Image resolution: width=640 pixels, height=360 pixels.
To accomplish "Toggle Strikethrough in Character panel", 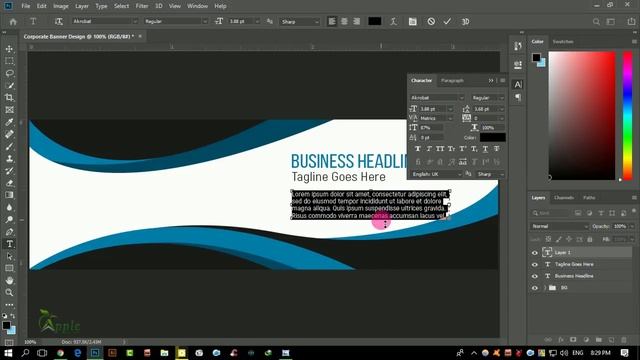I will click(x=497, y=149).
